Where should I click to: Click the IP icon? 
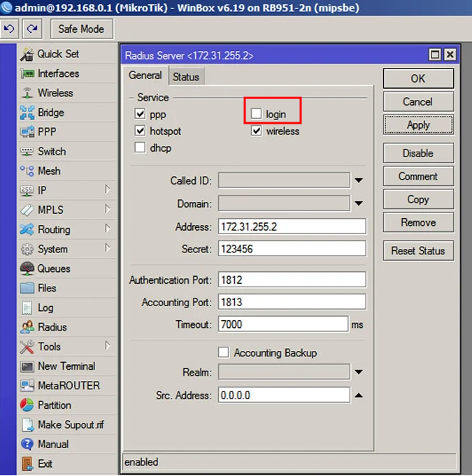click(x=27, y=190)
